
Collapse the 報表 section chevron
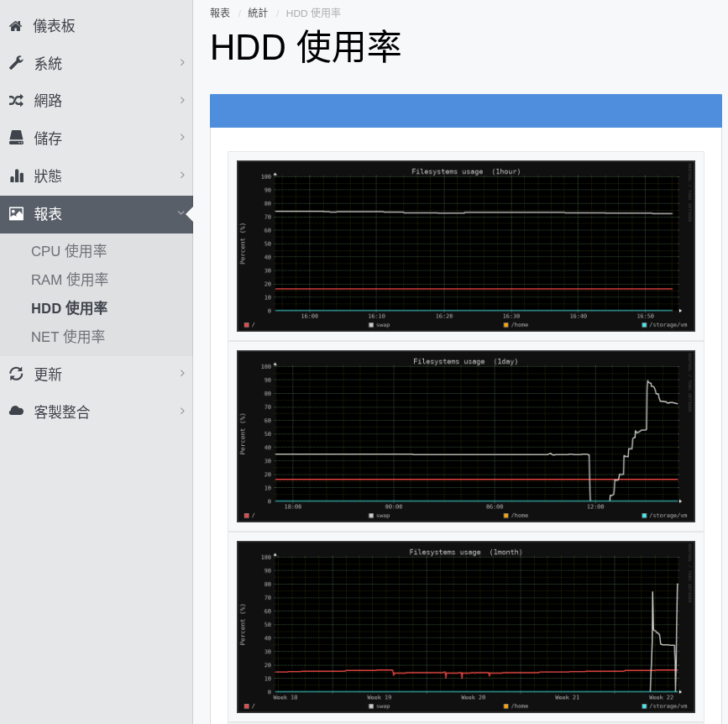click(181, 213)
